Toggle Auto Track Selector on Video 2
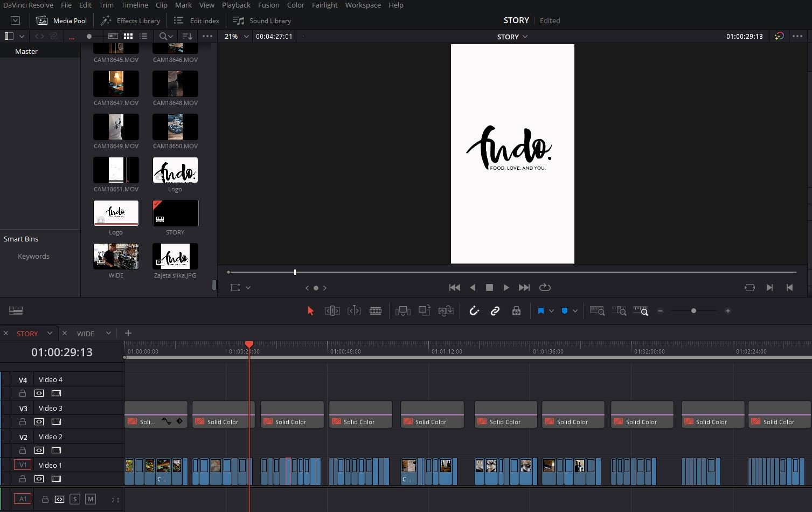This screenshot has width=812, height=512. [x=39, y=450]
